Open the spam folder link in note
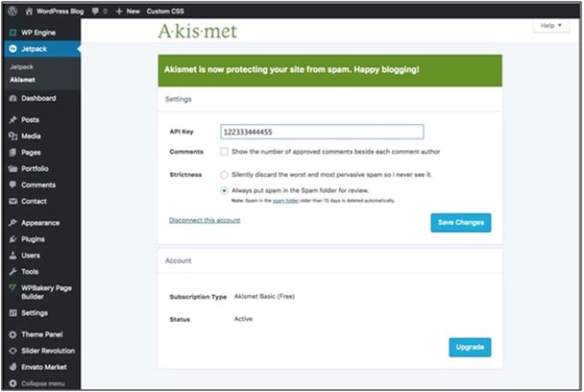Image resolution: width=584 pixels, height=392 pixels. (285, 201)
